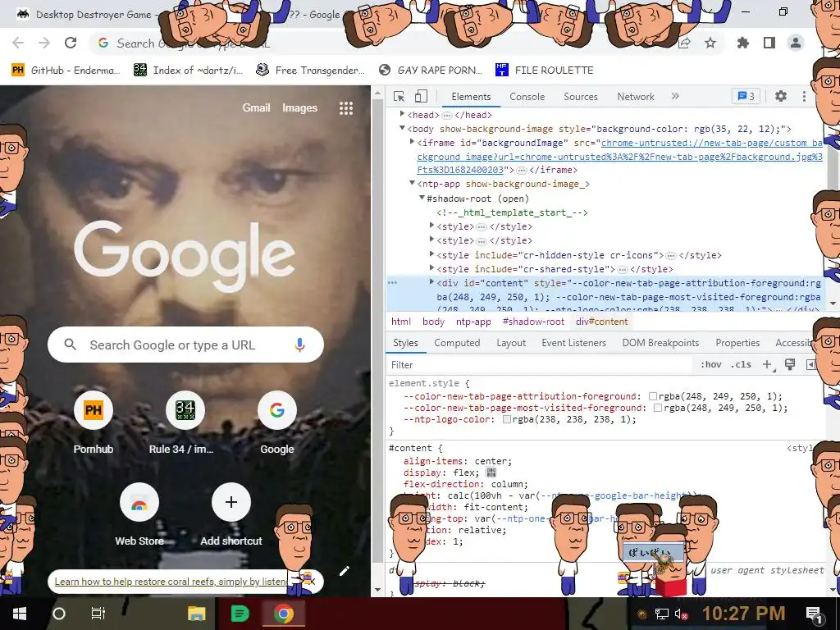Click the ellipsis beside the selected div#content row
The image size is (840, 630).
(392, 282)
